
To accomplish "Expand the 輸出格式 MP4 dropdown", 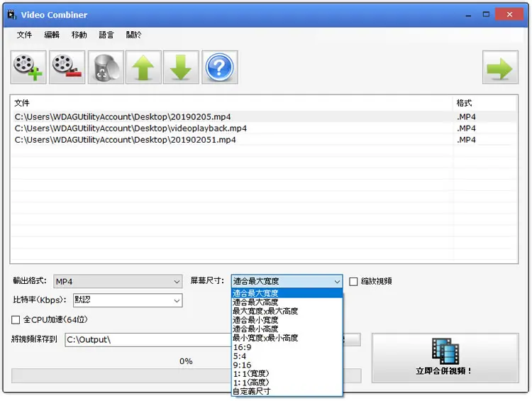I will [x=118, y=282].
